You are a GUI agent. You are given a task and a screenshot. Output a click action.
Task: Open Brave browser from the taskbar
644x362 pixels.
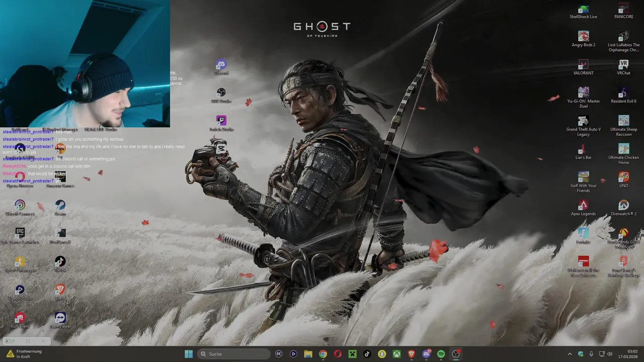point(412,354)
